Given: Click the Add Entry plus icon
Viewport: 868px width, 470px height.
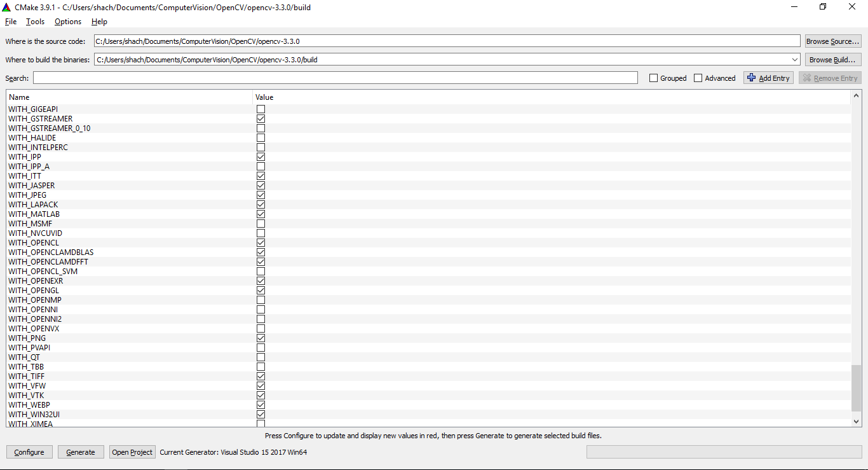Looking at the screenshot, I should (753, 78).
